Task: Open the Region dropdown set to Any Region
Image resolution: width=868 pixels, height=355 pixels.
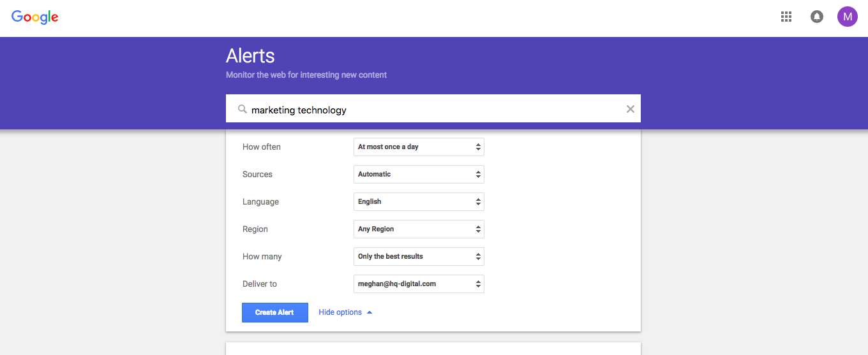Action: click(419, 229)
